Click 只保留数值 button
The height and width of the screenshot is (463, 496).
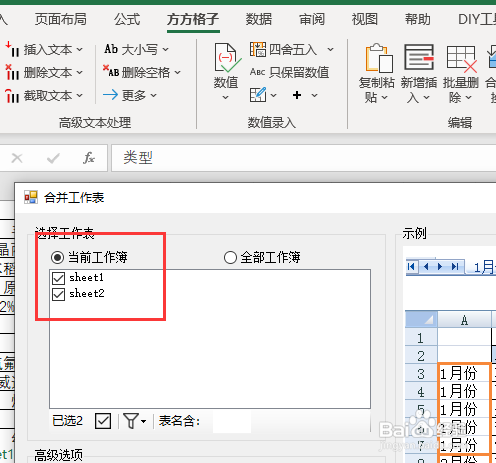(x=289, y=72)
